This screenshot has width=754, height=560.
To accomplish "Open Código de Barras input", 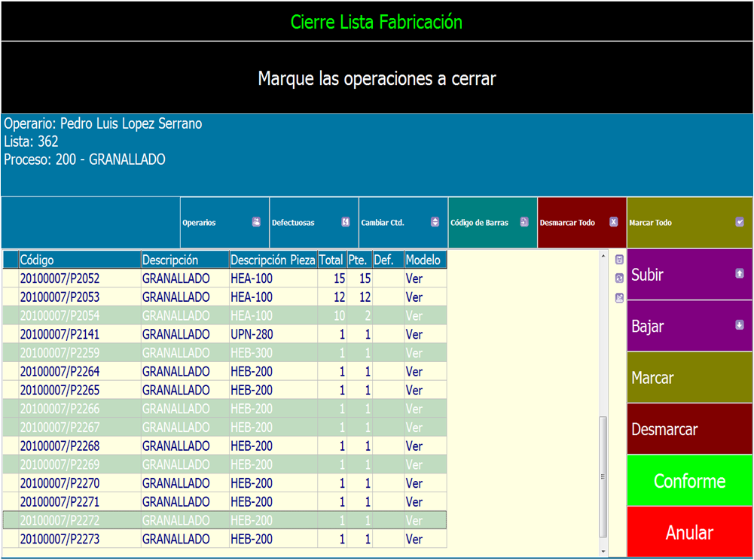I will click(493, 223).
